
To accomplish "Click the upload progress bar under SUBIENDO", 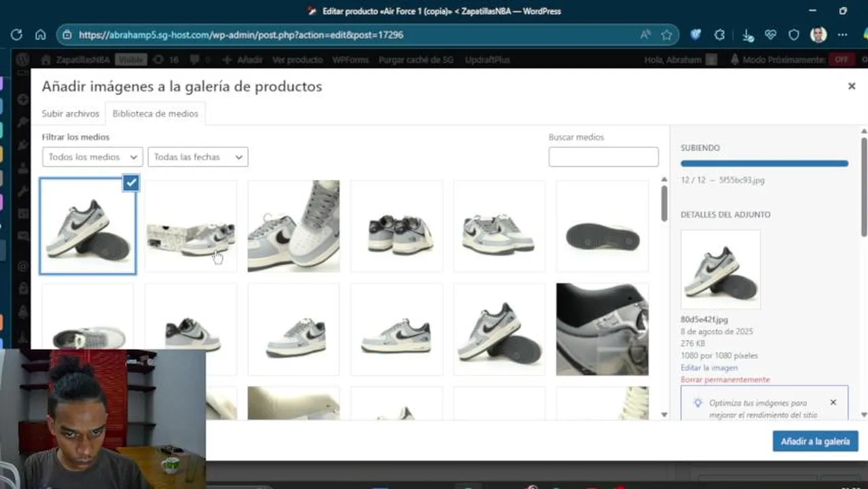I will point(764,164).
